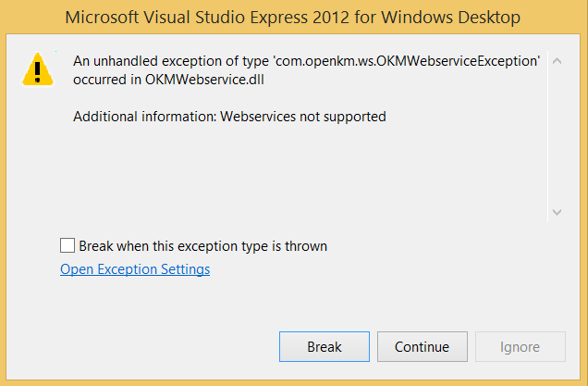Click the 'Break when this exception type is thrown' label
The image size is (588, 386).
click(x=203, y=246)
